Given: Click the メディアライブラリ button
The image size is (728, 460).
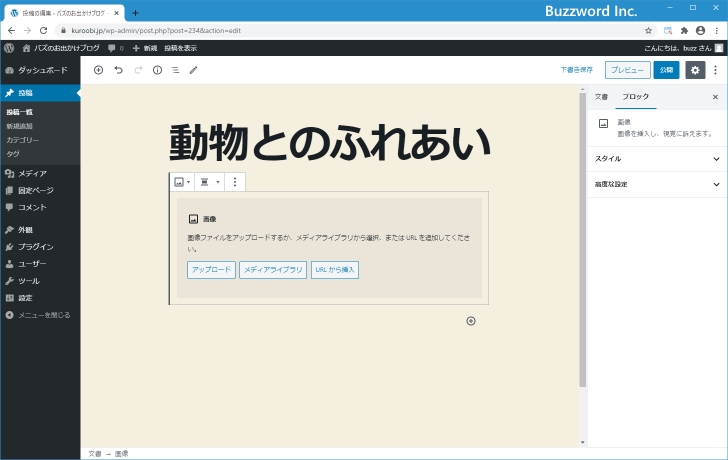Looking at the screenshot, I should click(273, 270).
